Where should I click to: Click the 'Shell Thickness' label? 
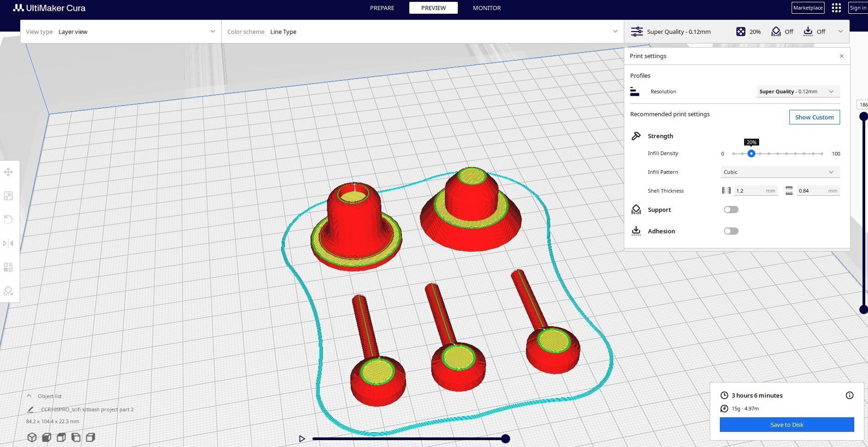point(666,191)
